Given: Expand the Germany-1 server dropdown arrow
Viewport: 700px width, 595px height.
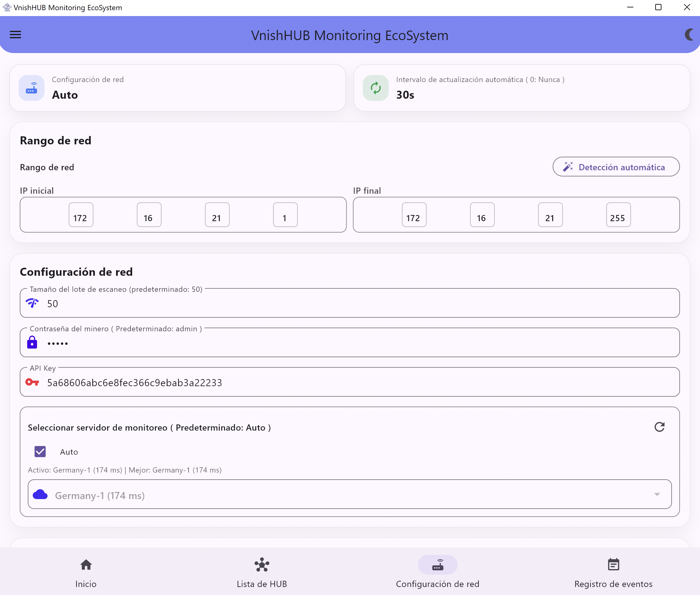Looking at the screenshot, I should [x=657, y=494].
